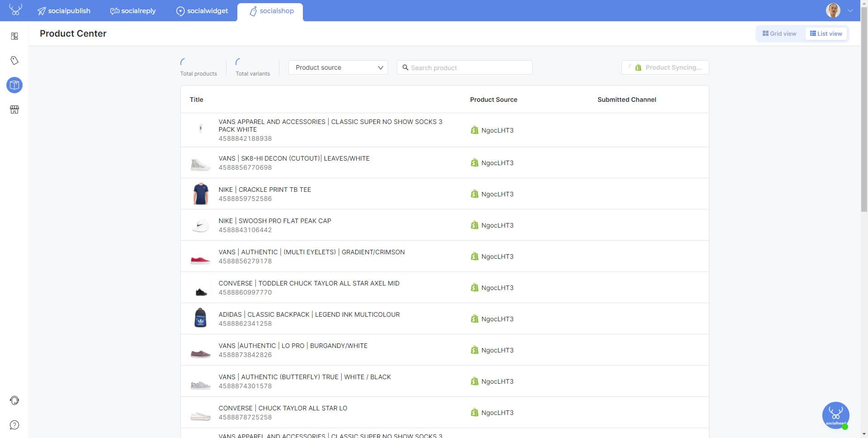The height and width of the screenshot is (438, 868).
Task: Open 'VANS | SK8-HI DECON (CUTOUT)| LEAVES/WHITE' product
Action: (294, 158)
